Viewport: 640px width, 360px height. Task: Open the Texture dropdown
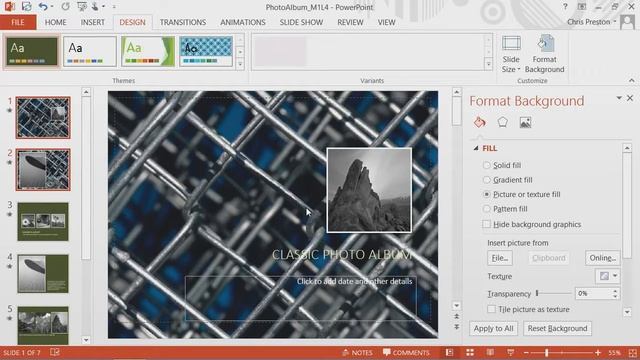point(607,276)
